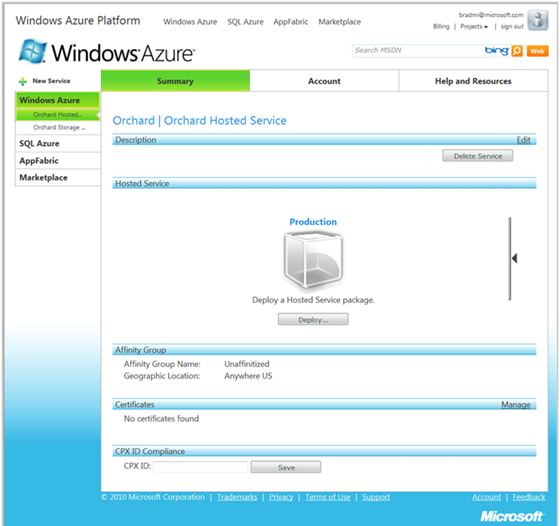This screenshot has height=526, width=560.
Task: Click the Orchard Hosted Service page title
Action: click(x=200, y=121)
